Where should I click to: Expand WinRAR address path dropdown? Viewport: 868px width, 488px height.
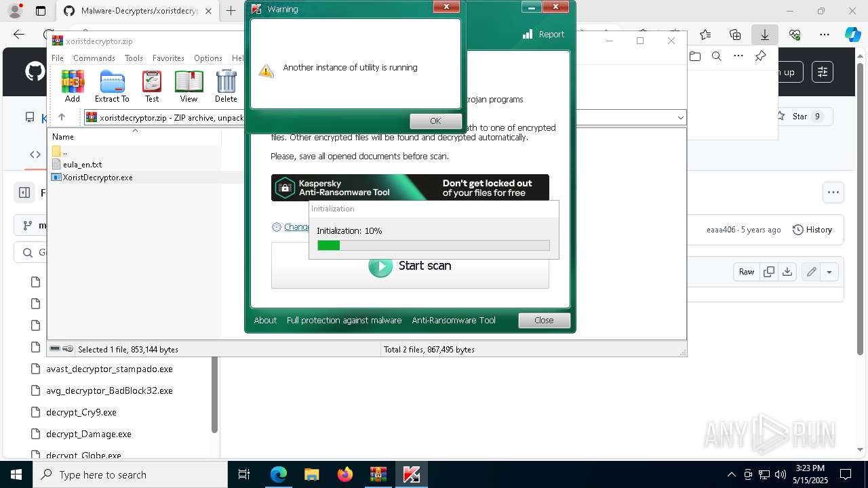680,117
